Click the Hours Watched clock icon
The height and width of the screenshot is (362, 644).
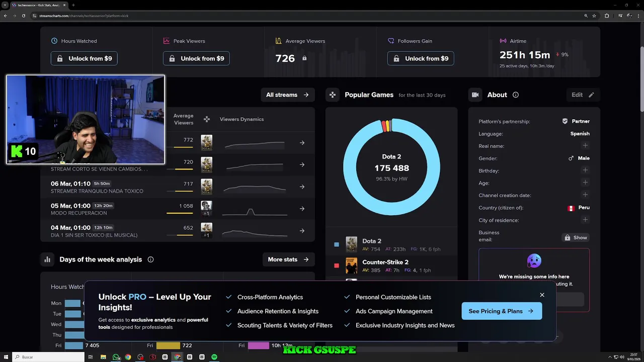click(54, 41)
